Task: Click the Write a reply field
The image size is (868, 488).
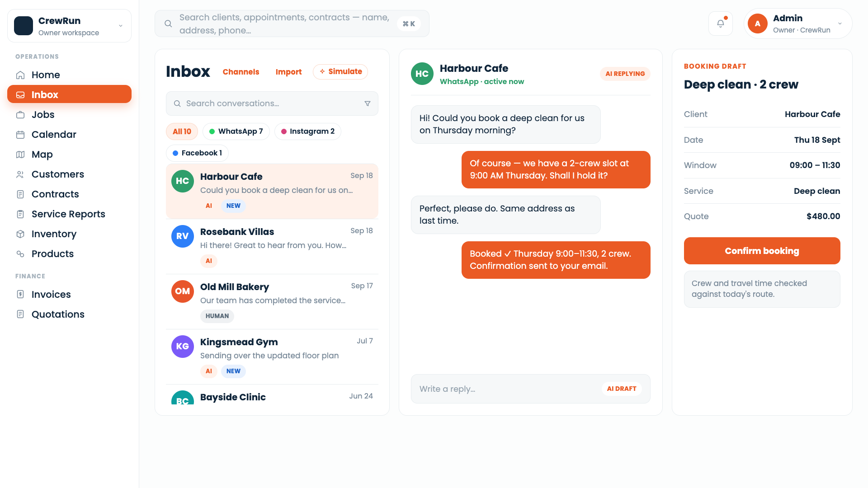Action: coord(531,389)
